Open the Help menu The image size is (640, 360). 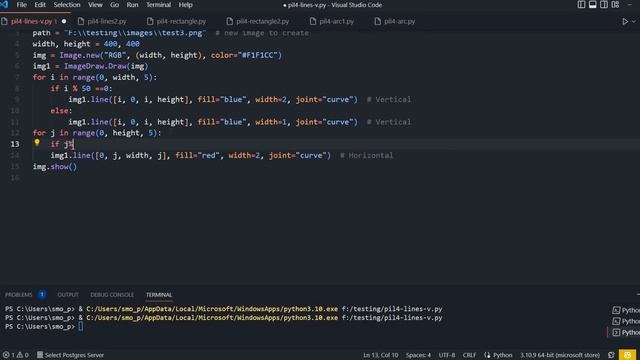point(185,5)
